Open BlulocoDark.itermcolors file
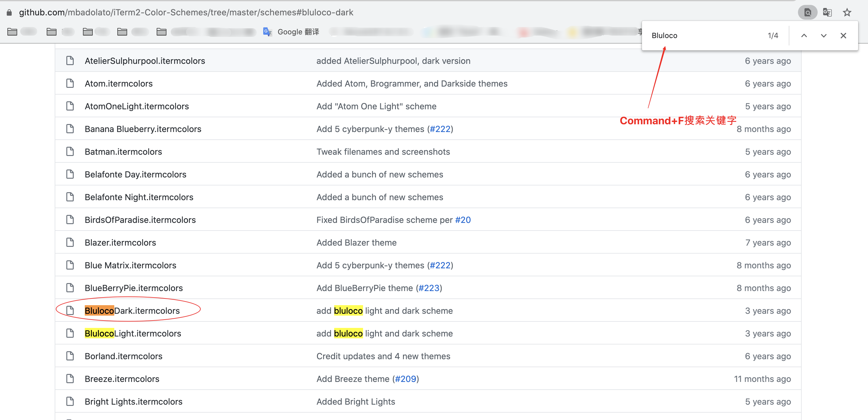The image size is (868, 420). 132,310
